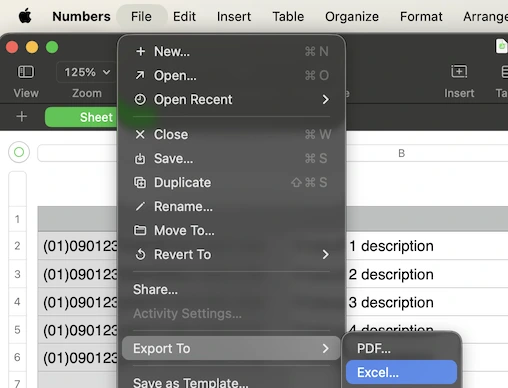Open the 125% zoom dropdown
The height and width of the screenshot is (388, 508).
[x=87, y=72]
